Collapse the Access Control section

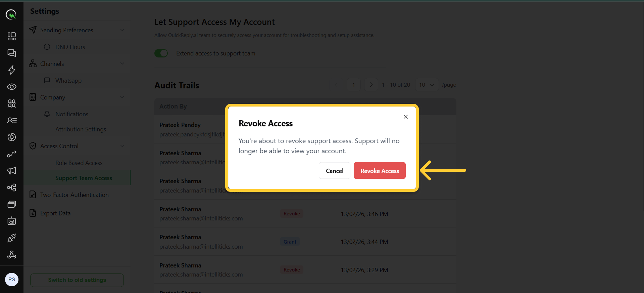pos(122,146)
